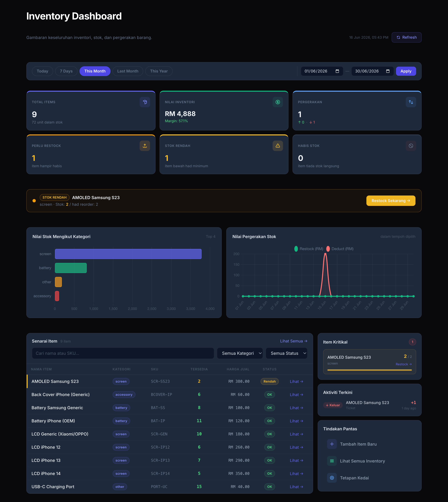Viewport: 448px width, 502px height.
Task: Click the Stok Rendah warning triangle icon
Action: (278, 146)
